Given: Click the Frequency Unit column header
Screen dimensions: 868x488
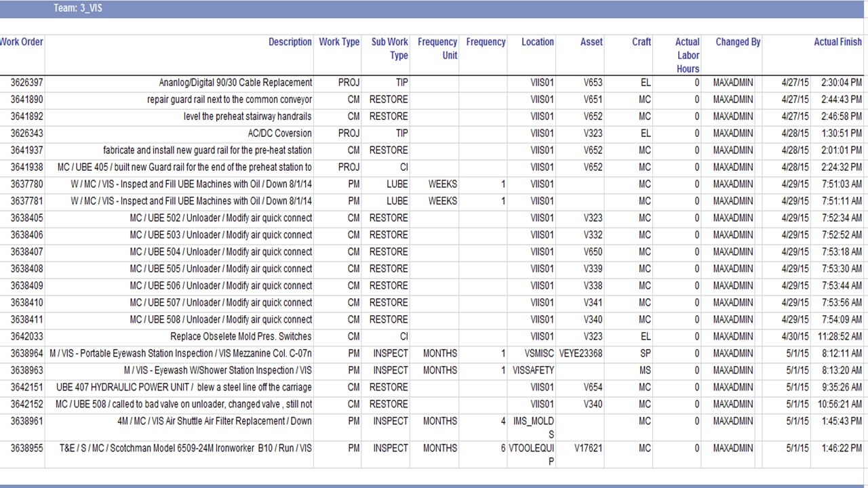Looking at the screenshot, I should coord(437,49).
